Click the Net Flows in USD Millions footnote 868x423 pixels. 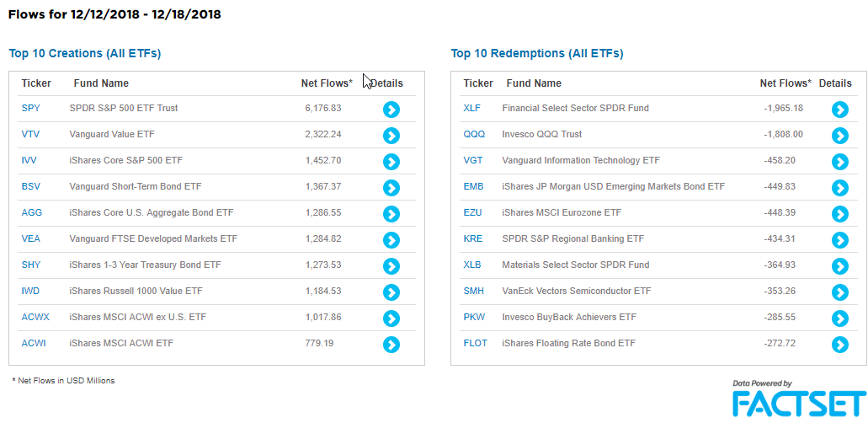64,381
